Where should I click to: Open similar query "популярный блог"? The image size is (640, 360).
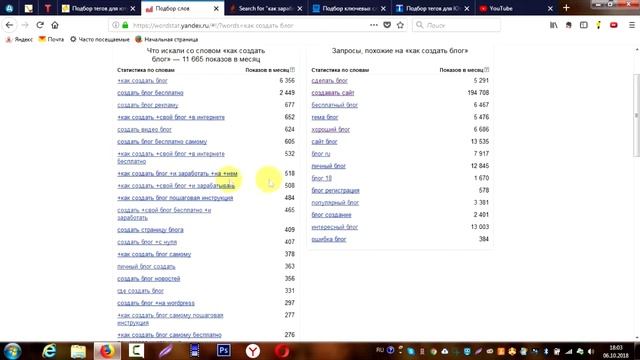(335, 203)
